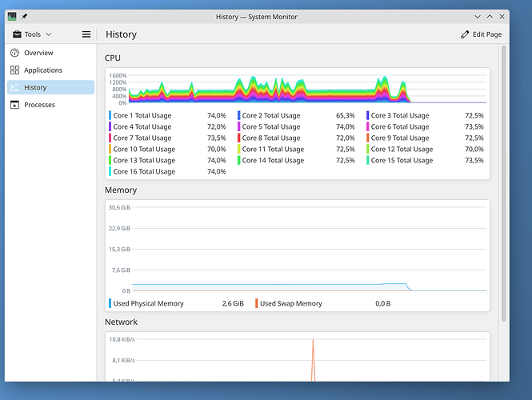Click the Core 12 Total Usage label

click(402, 149)
